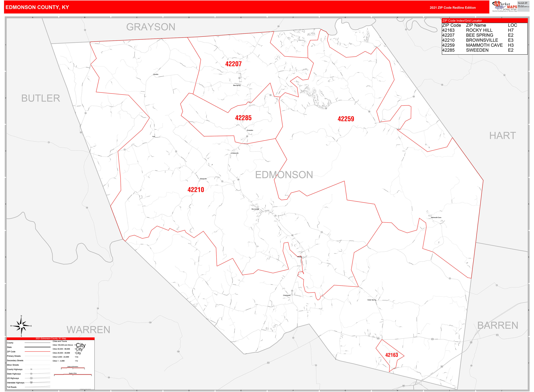Click the Sunfish town label
Image resolution: width=534 pixels, height=392 pixels.
tap(156, 74)
